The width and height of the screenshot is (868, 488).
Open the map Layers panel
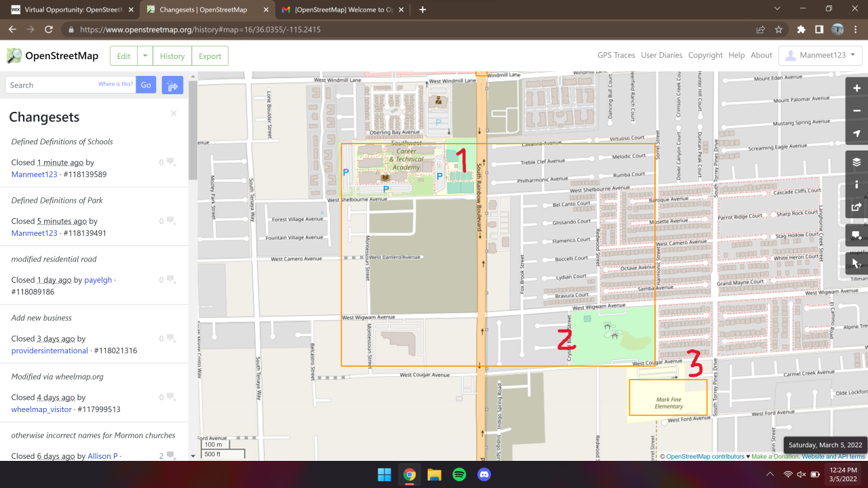[x=856, y=162]
